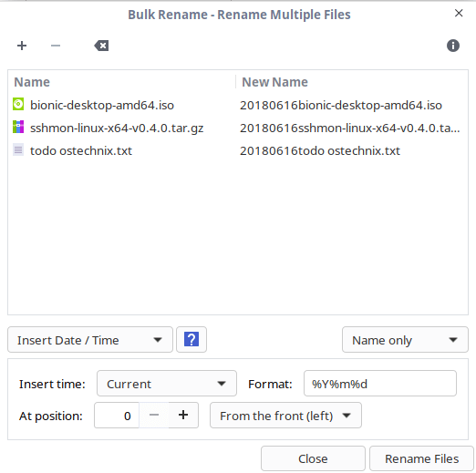Viewport: 476px width, 473px height.
Task: Click the blue question mark help icon
Action: (x=191, y=339)
